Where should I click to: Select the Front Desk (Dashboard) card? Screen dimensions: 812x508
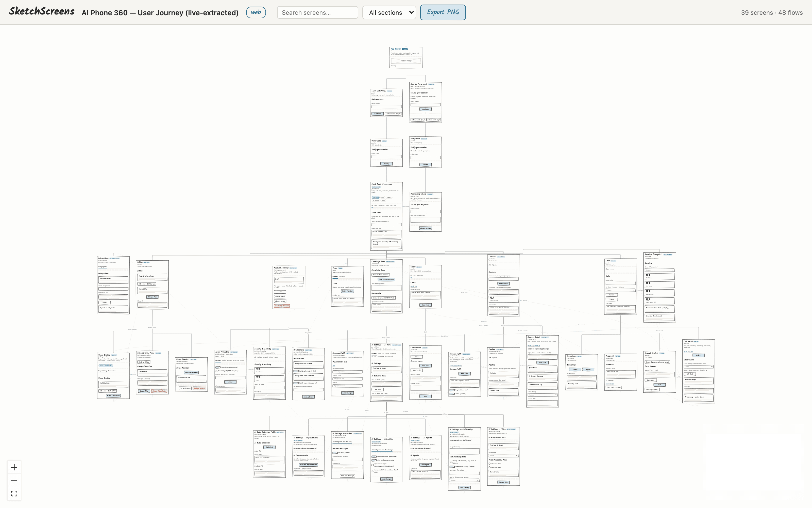point(386,216)
